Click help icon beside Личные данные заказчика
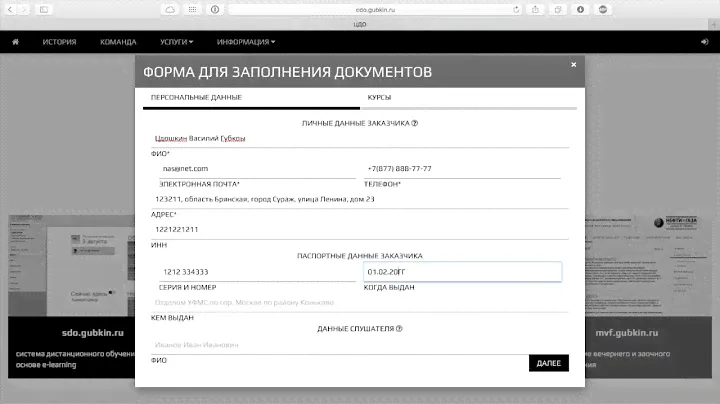 click(414, 124)
